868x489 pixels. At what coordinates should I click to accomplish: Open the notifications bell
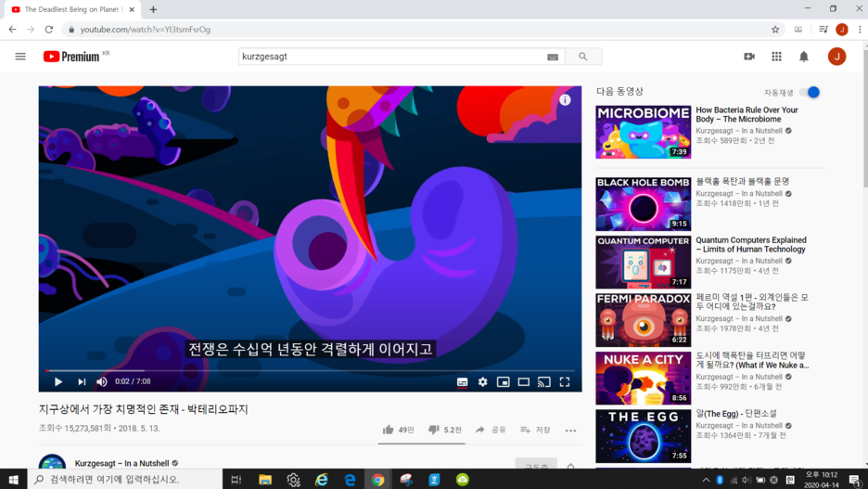click(x=804, y=57)
